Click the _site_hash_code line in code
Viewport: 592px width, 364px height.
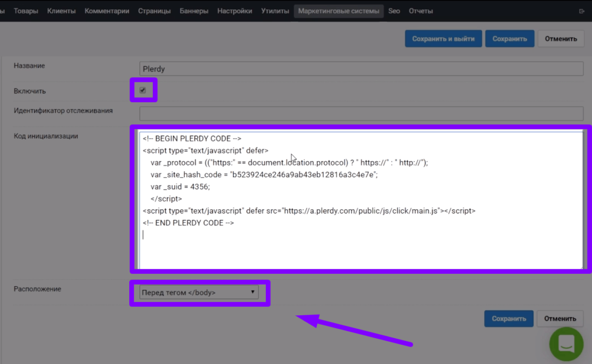click(x=264, y=175)
